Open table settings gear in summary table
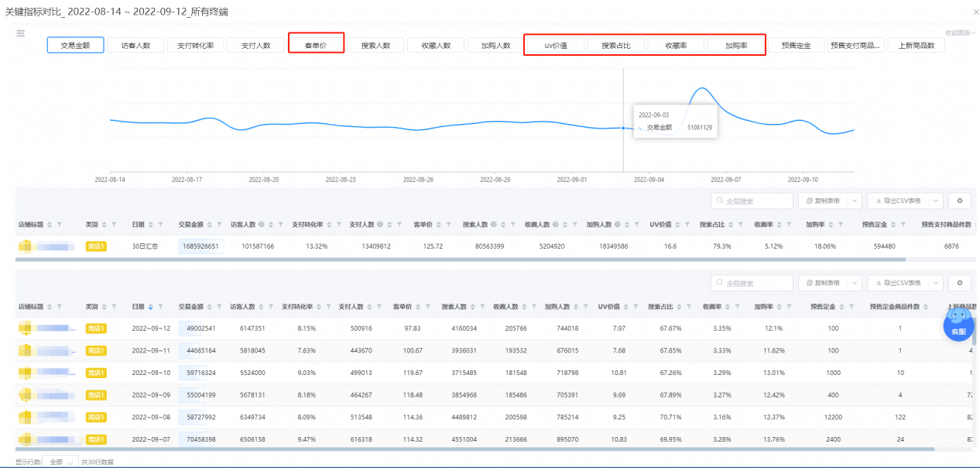Viewport: 980px width, 468px height. 960,201
